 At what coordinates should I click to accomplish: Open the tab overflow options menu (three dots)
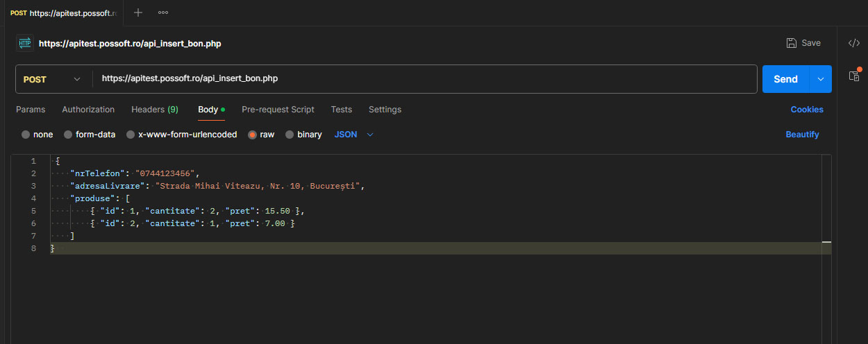point(163,12)
